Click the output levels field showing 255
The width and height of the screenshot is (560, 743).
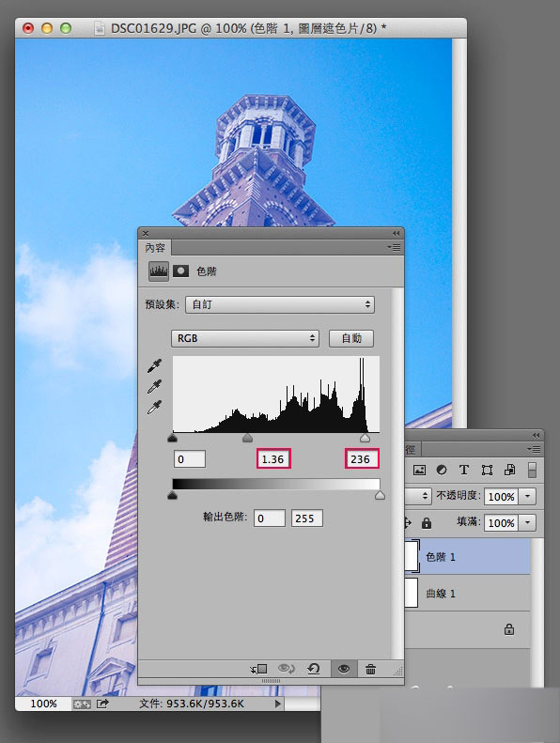click(x=307, y=518)
